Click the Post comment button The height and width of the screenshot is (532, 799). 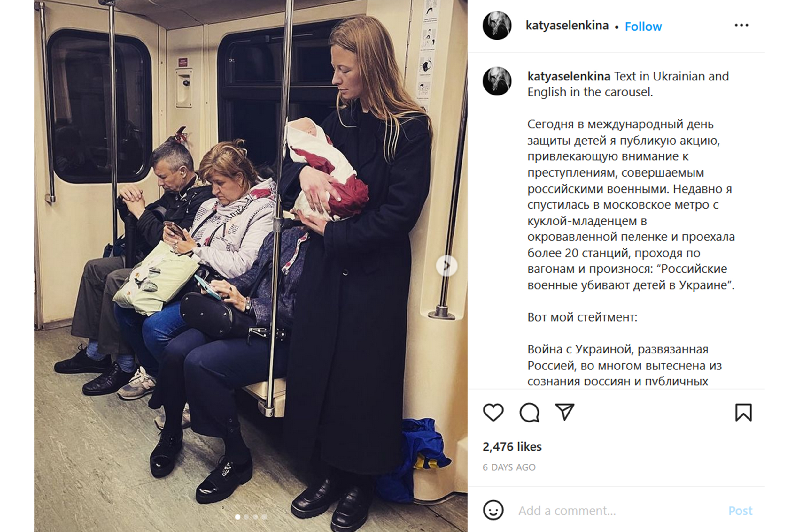click(740, 511)
